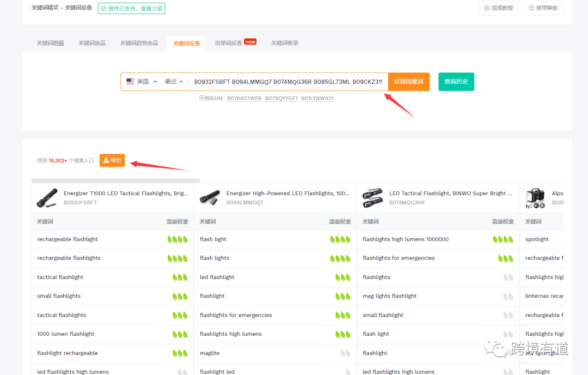This screenshot has height=375, width=588.
Task: Open the Alps lantern product thumbnail
Action: point(536,198)
